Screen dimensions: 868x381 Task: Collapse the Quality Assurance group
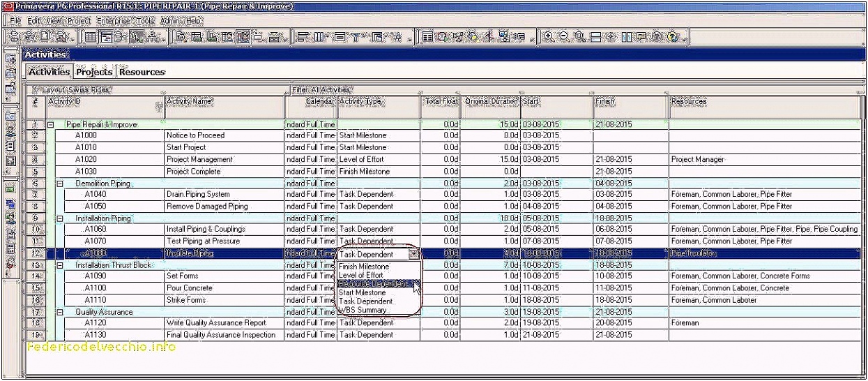(x=59, y=313)
